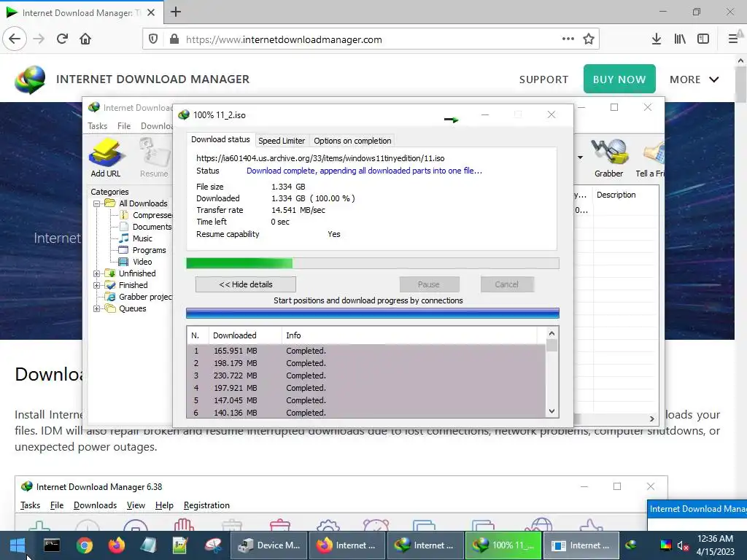Image resolution: width=747 pixels, height=560 pixels.
Task: Click the tracking protection shield icon
Action: pyautogui.click(x=153, y=39)
